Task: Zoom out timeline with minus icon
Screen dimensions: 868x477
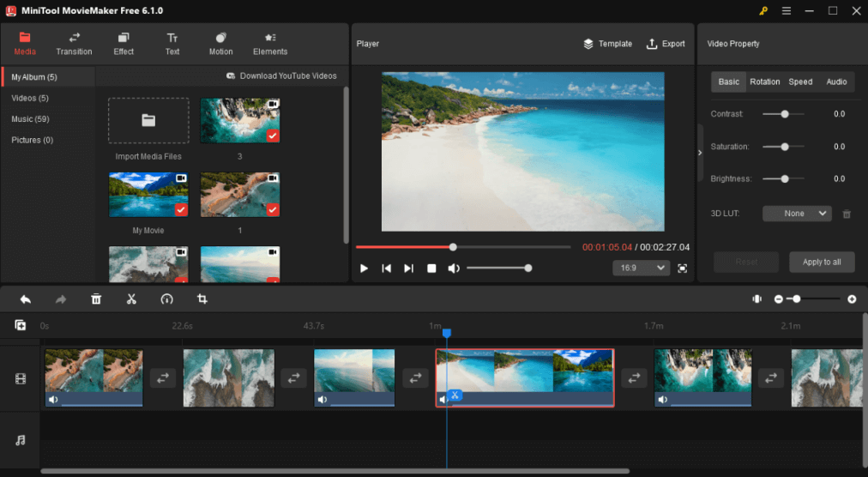Action: pyautogui.click(x=778, y=299)
